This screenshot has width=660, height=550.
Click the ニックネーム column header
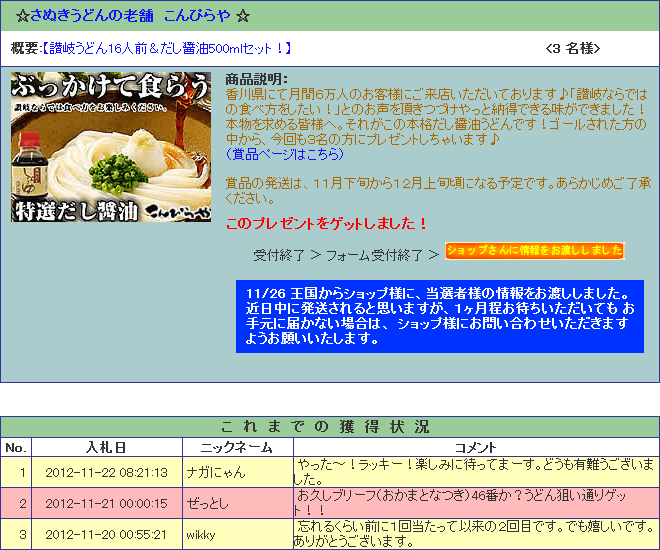tap(238, 447)
